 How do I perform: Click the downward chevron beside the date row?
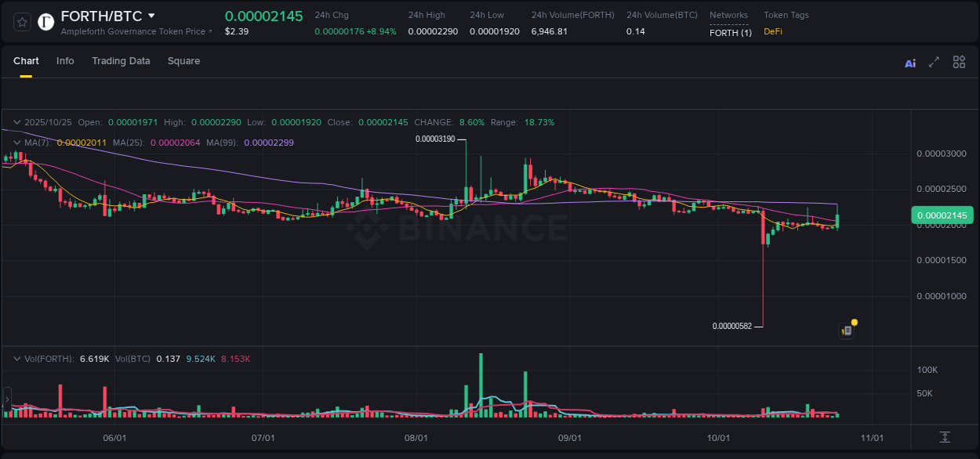[x=16, y=122]
